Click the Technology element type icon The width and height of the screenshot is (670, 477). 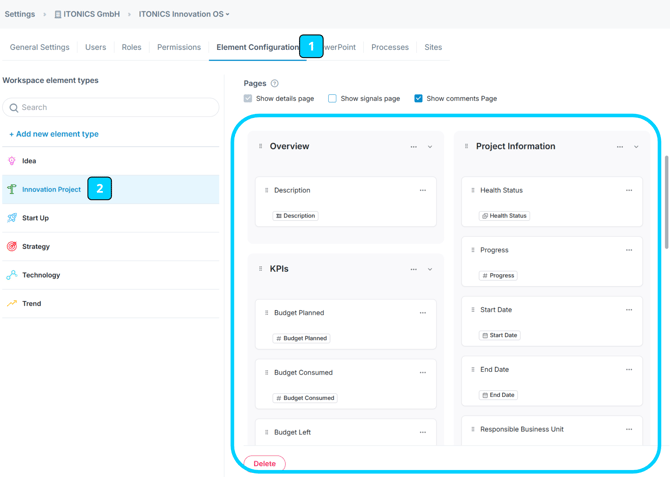[12, 275]
